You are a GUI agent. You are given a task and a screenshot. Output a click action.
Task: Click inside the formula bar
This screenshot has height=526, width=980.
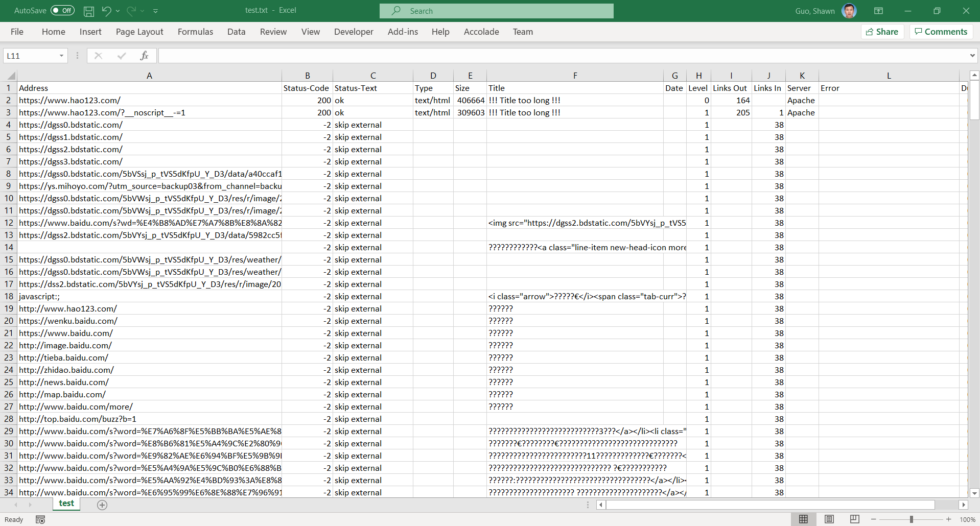(x=562, y=56)
